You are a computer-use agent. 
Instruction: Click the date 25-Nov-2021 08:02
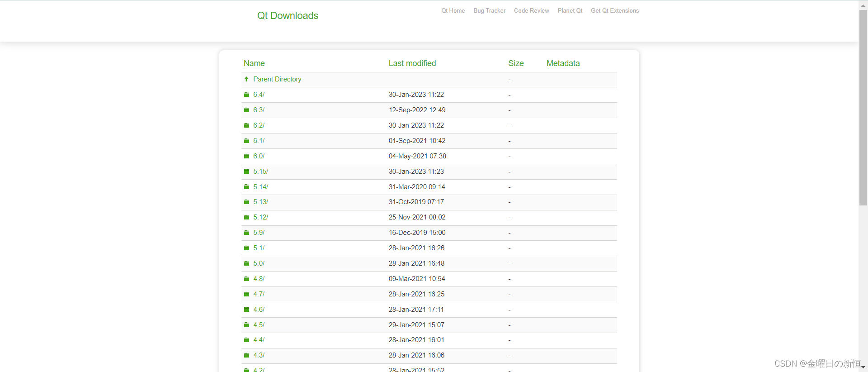(417, 217)
